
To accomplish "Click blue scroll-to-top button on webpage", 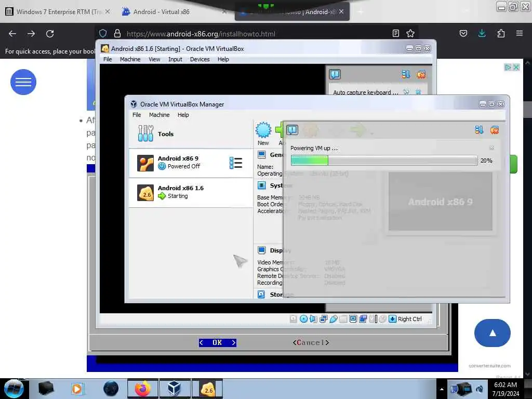I will coord(493,333).
